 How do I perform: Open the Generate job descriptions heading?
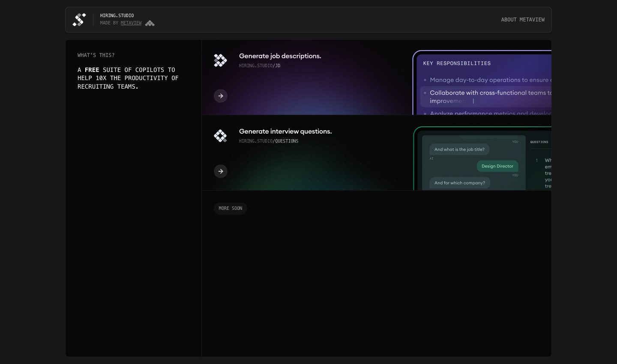[280, 56]
